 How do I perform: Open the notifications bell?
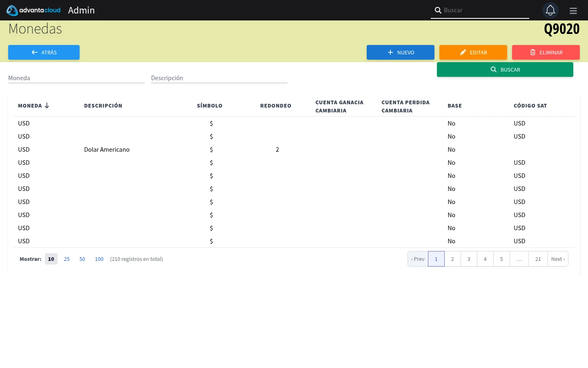point(550,10)
